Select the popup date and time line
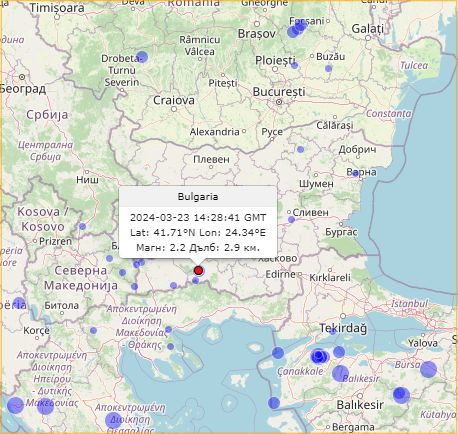This screenshot has height=434, width=458. [198, 218]
